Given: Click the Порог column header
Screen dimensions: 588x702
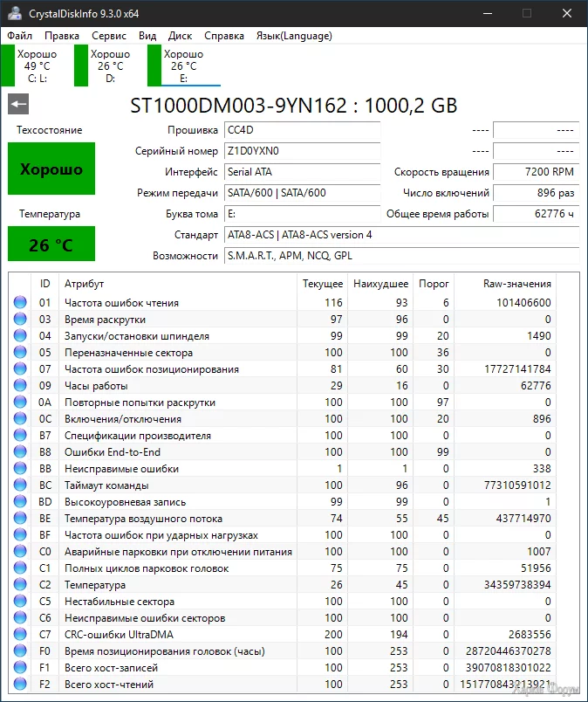Looking at the screenshot, I should (x=434, y=284).
